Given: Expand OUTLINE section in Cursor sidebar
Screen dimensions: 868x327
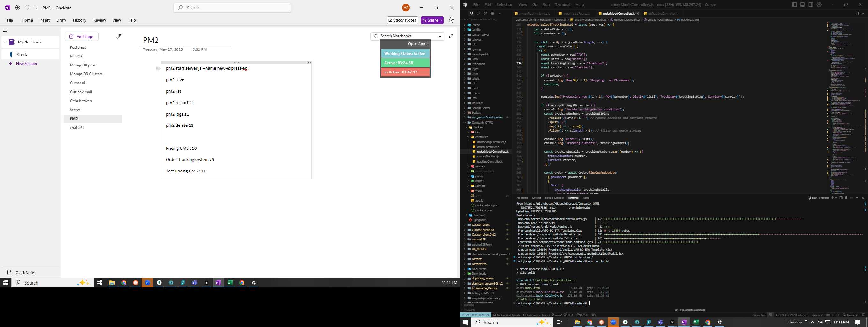Looking at the screenshot, I should click(x=469, y=305).
